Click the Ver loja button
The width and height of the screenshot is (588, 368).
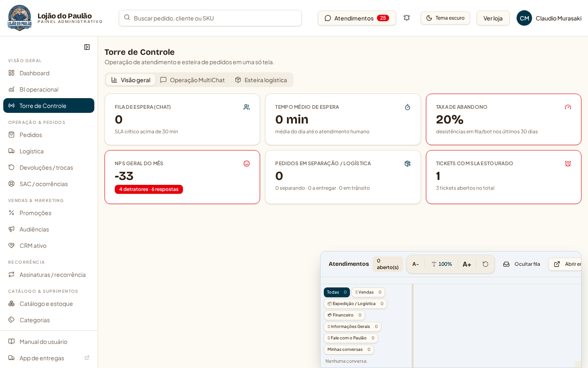click(493, 18)
